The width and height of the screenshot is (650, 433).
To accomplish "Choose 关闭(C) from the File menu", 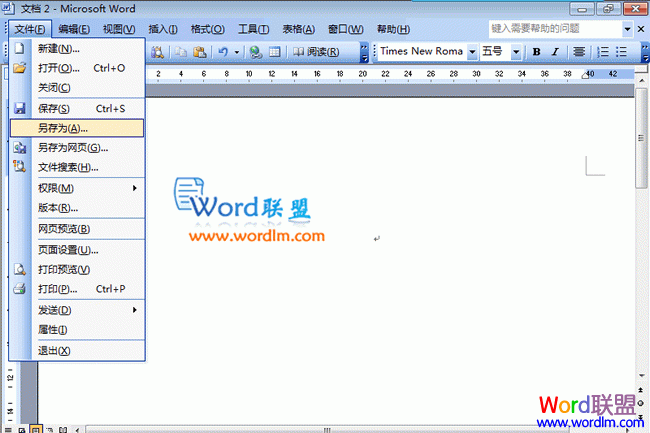I will pos(77,88).
